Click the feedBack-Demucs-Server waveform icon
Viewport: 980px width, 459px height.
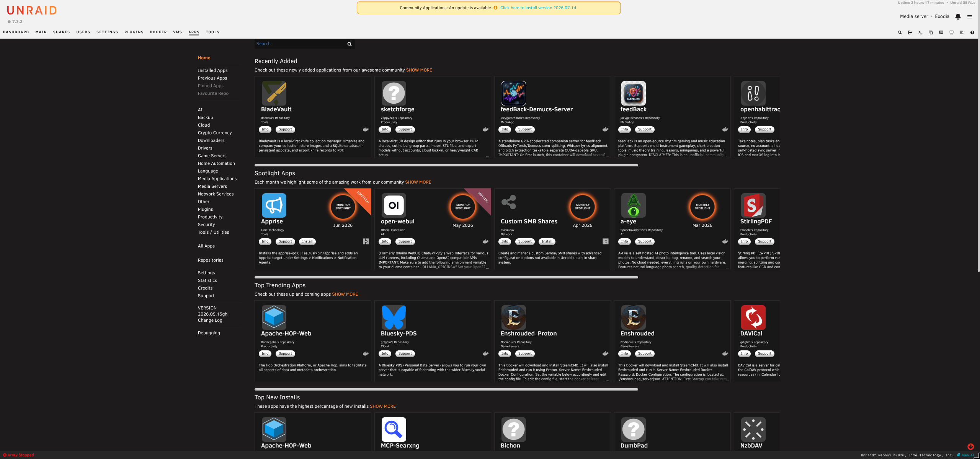[513, 93]
